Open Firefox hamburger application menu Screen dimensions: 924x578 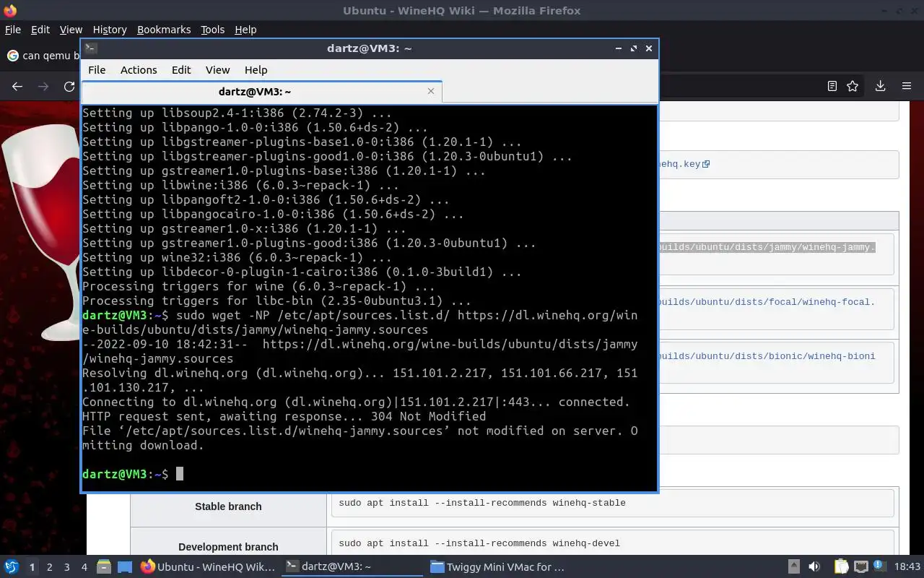coord(907,86)
